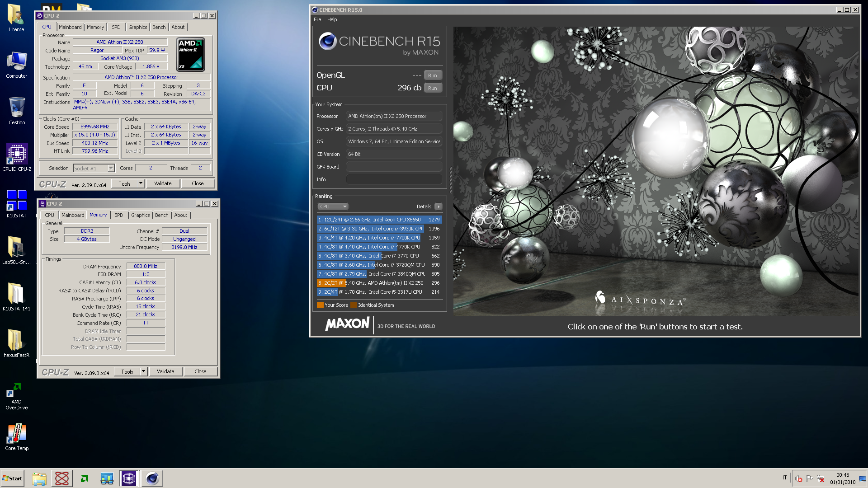
Task: Launch AMD OverDrive desktop shortcut
Action: [17, 396]
